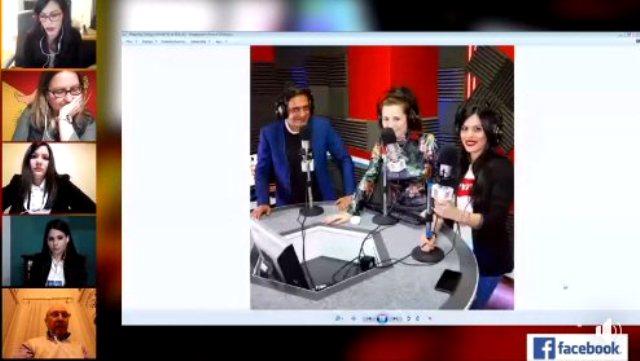This screenshot has height=361, width=640.
Task: Open the File menu in Photo Viewer toolbar
Action: coord(131,42)
